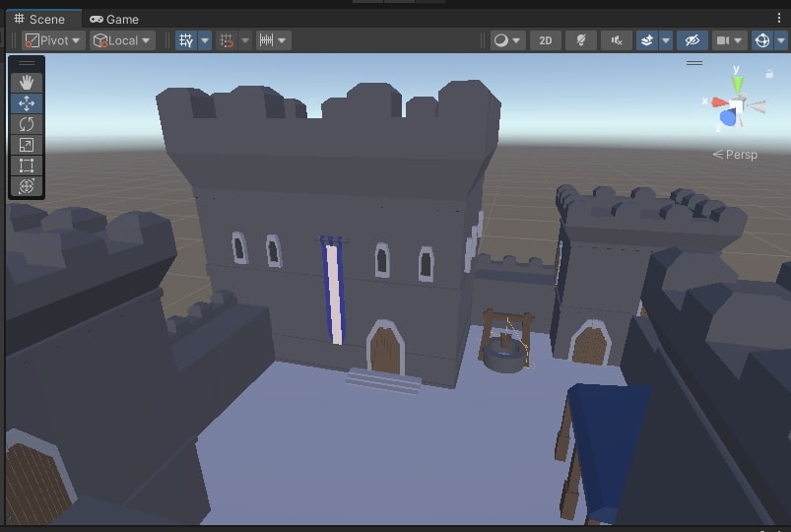Screen dimensions: 791x532
Task: Toggle hidden objects visibility eye icon
Action: tap(692, 40)
